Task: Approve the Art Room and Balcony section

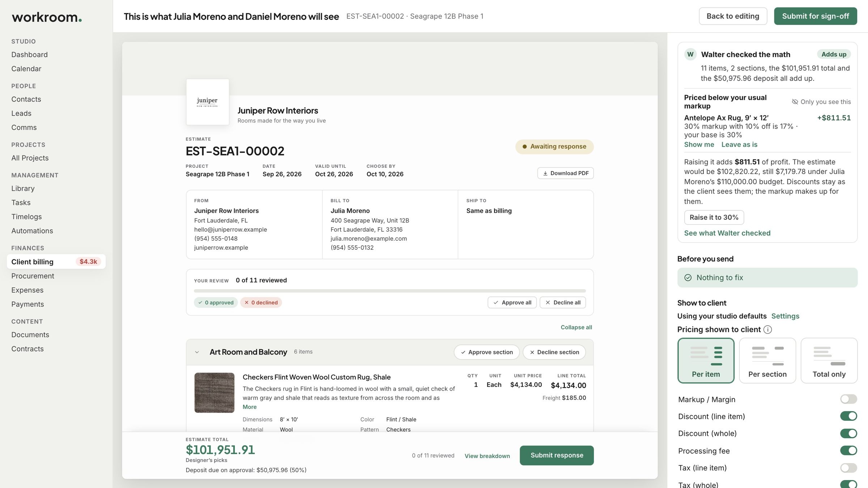Action: tap(486, 352)
